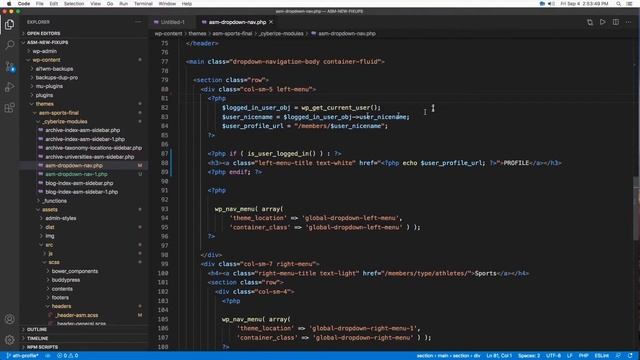
Task: Expand the _functions folder
Action: [x=54, y=201]
